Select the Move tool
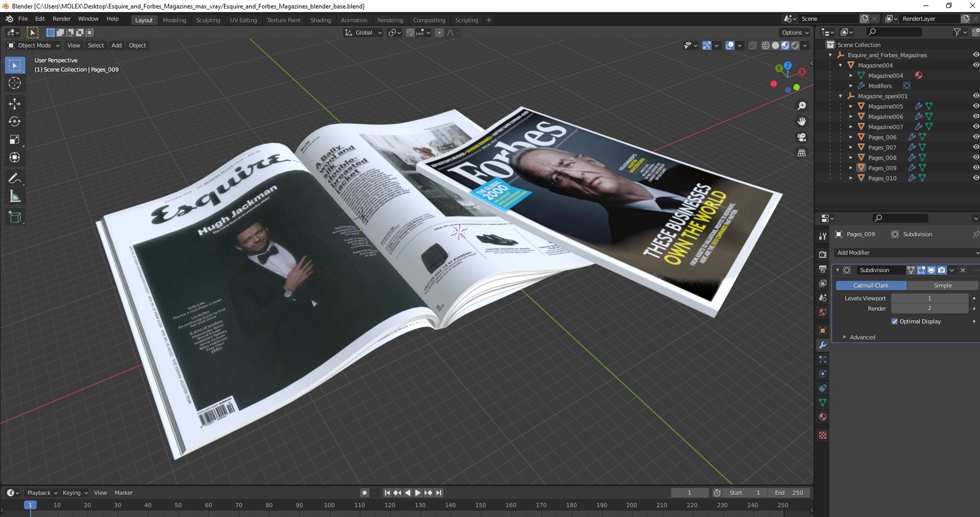 (x=14, y=104)
